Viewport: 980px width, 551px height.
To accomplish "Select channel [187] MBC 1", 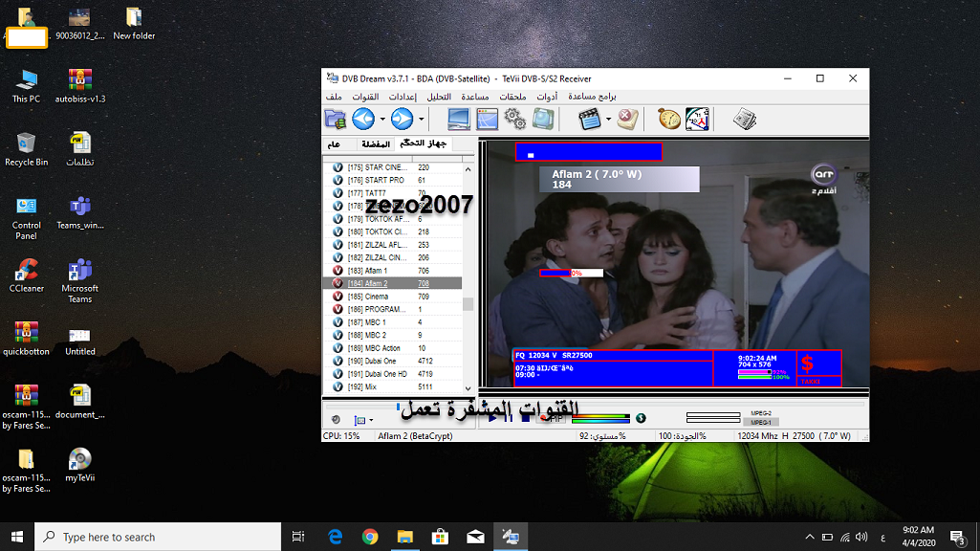I will tap(393, 322).
